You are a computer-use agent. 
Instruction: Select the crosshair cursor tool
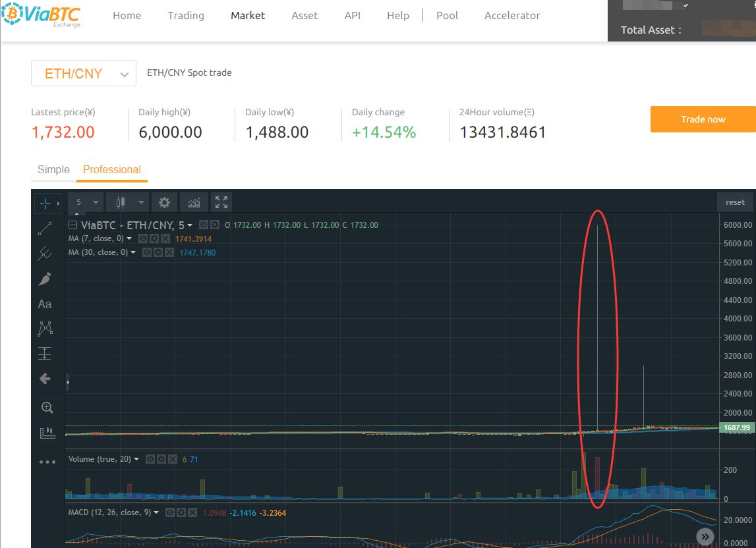point(45,203)
